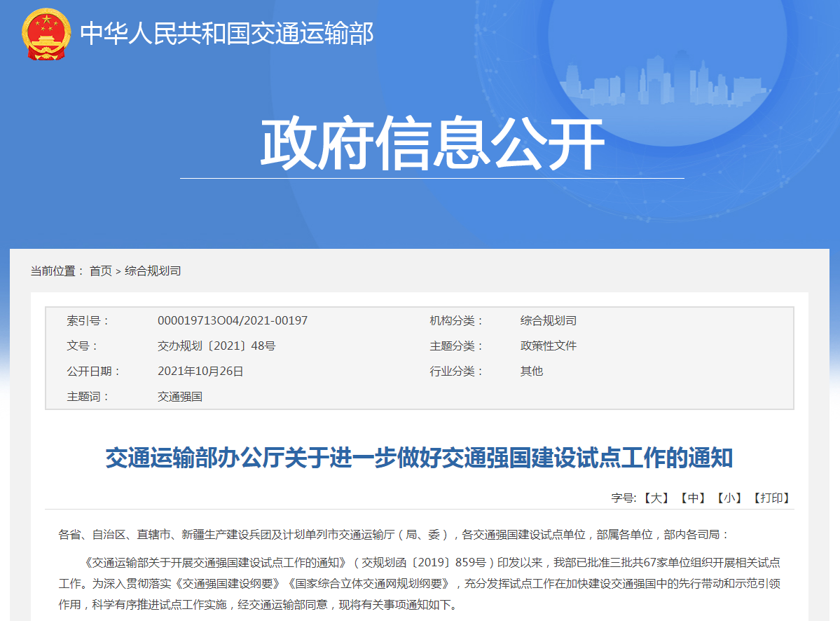Click the 政府信息公开 banner heading

(x=432, y=143)
